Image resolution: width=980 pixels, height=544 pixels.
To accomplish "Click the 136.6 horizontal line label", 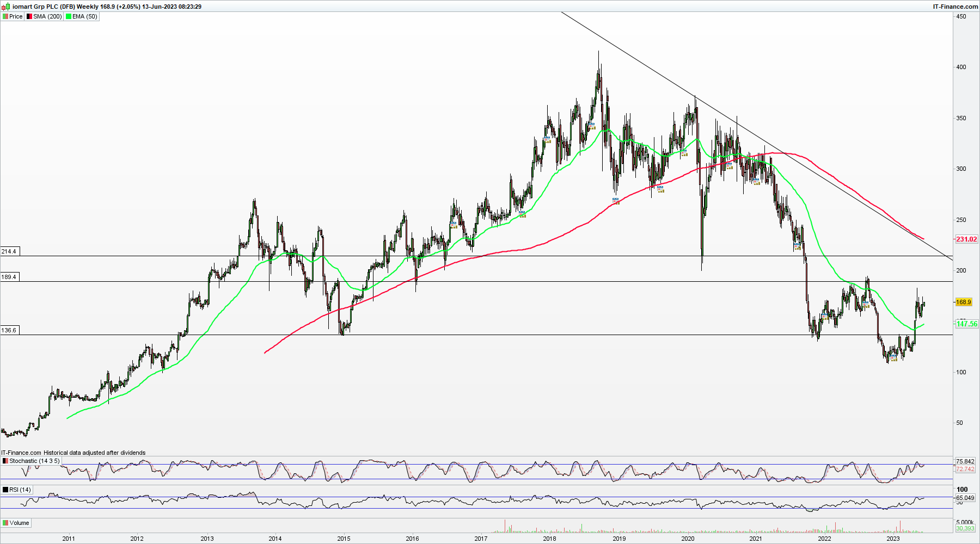I will 9,330.
